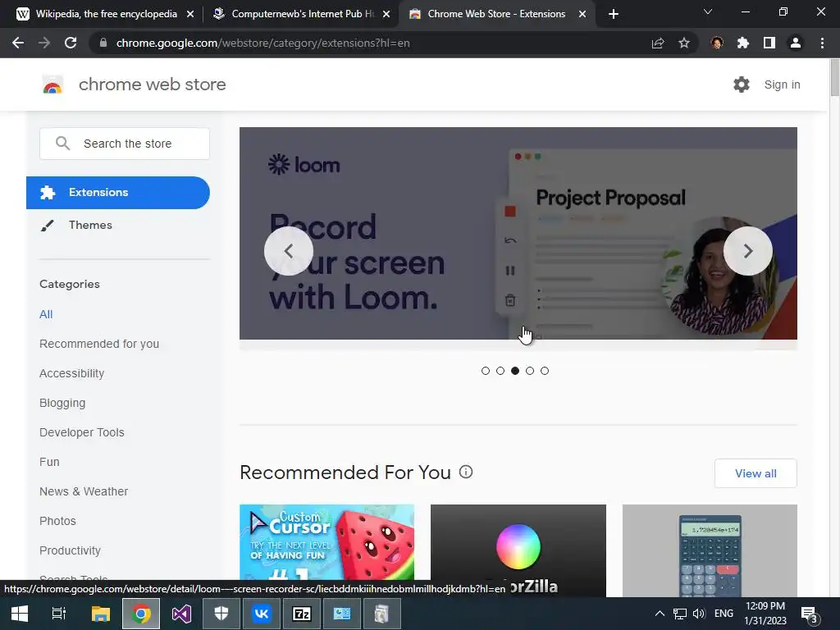Close the Wikipedia tab
This screenshot has height=630, width=840.
tap(190, 15)
